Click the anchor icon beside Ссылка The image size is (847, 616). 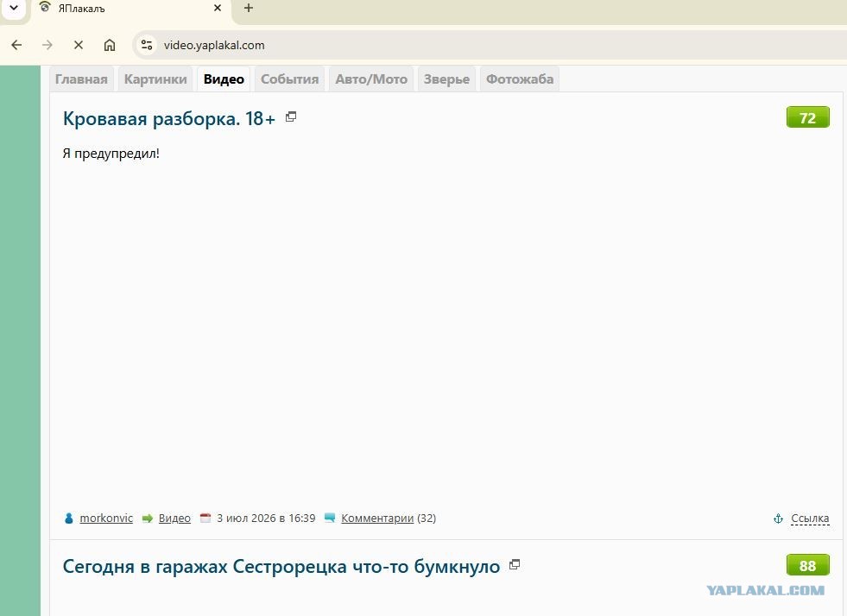click(x=779, y=519)
